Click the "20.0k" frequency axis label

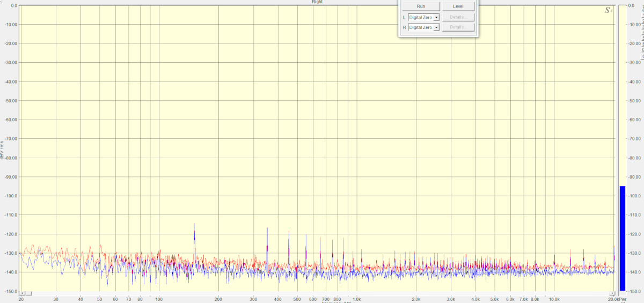coord(613,299)
